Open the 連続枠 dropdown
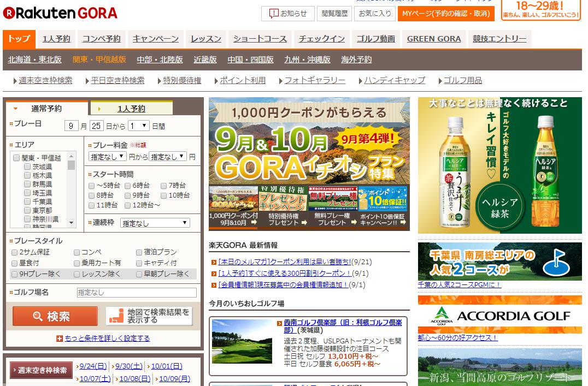The width and height of the screenshot is (588, 386). coord(155,223)
